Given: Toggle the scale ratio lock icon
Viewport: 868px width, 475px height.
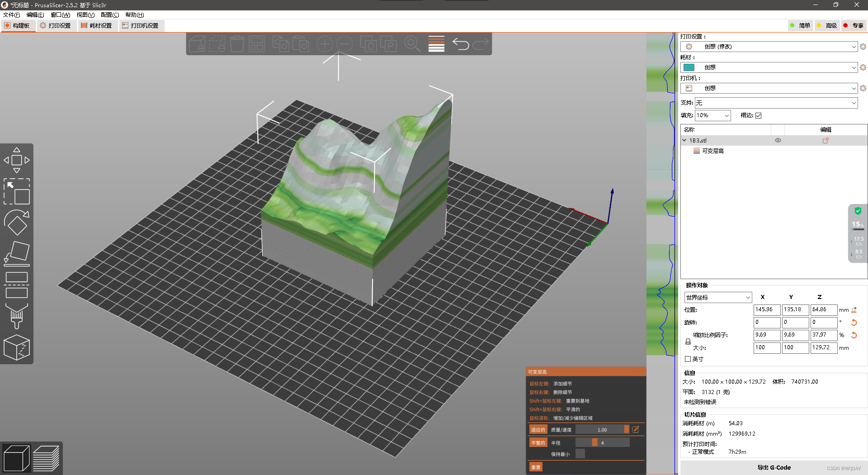Looking at the screenshot, I should 688,342.
